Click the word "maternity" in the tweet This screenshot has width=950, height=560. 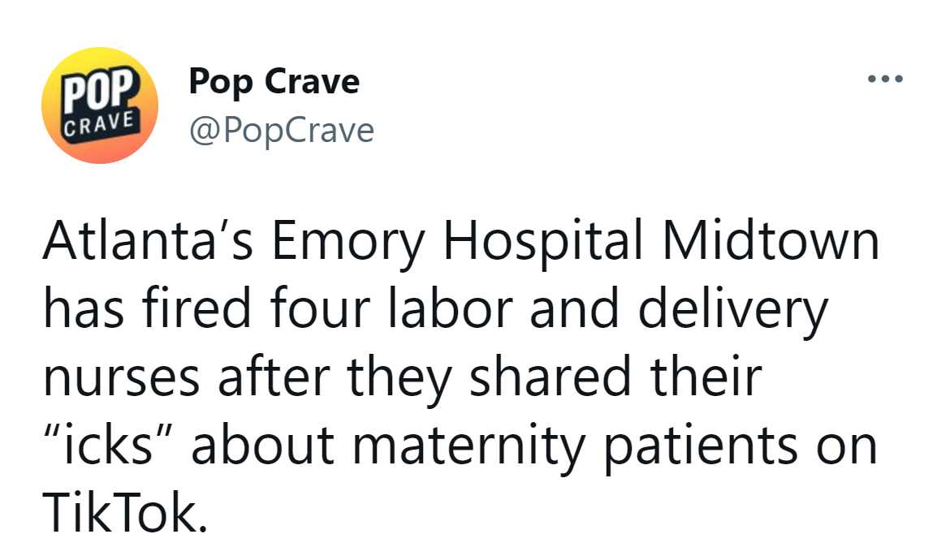(469, 449)
